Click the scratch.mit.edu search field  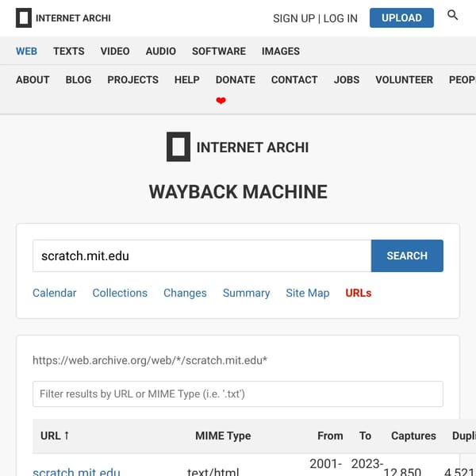(x=202, y=256)
